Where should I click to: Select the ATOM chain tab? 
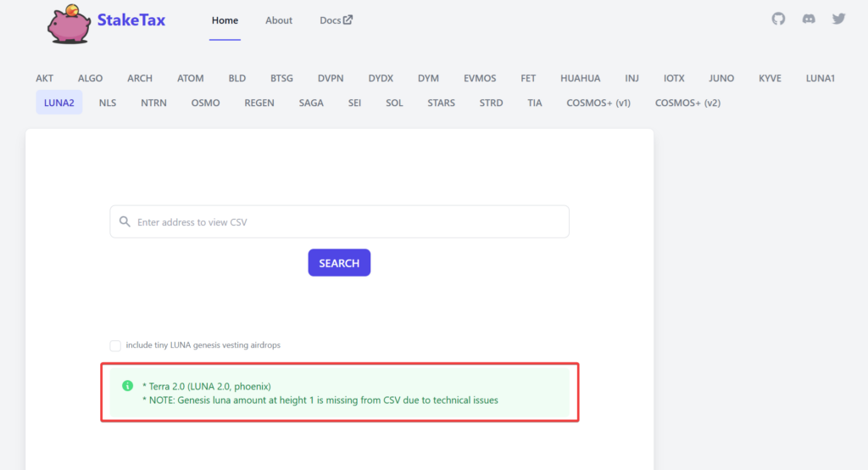[x=191, y=78]
